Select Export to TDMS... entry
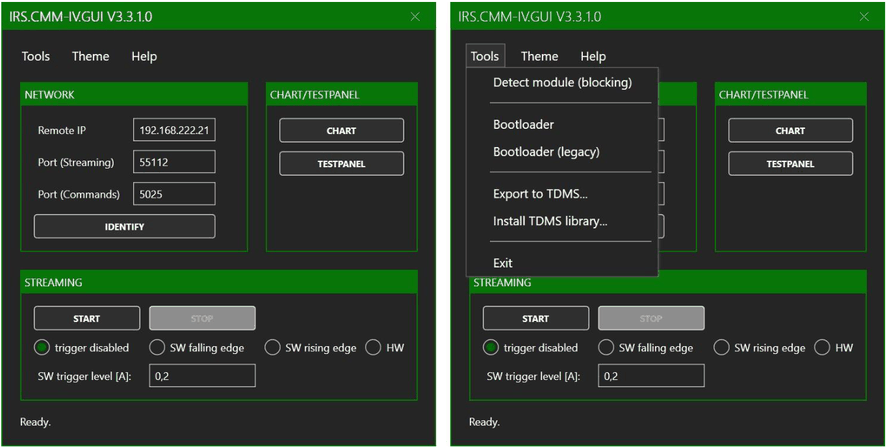Screen dimensions: 887x447 [562, 194]
